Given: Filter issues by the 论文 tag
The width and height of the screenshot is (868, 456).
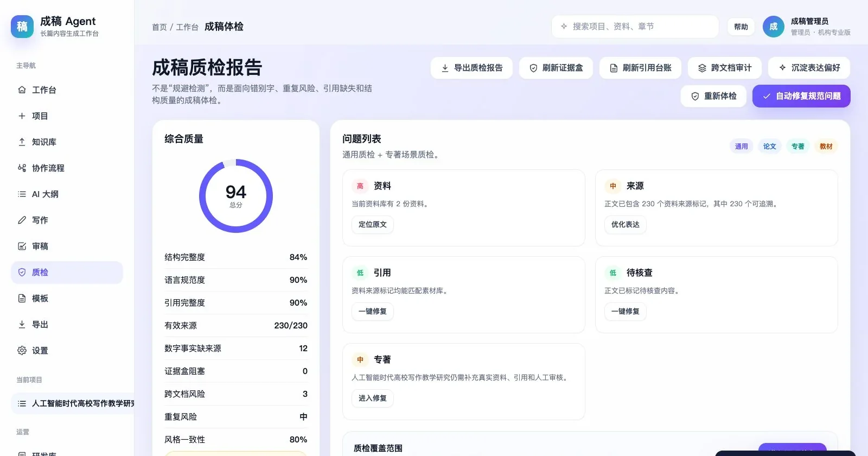Looking at the screenshot, I should click(769, 146).
